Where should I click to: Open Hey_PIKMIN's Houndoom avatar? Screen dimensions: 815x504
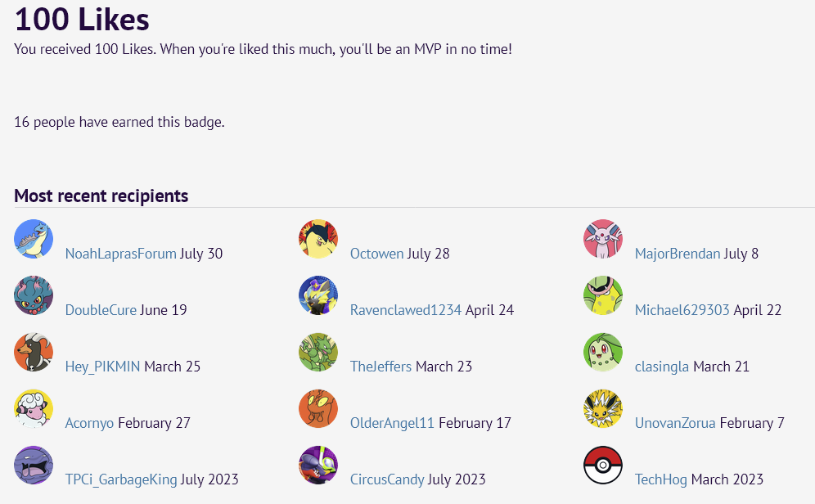pos(34,353)
